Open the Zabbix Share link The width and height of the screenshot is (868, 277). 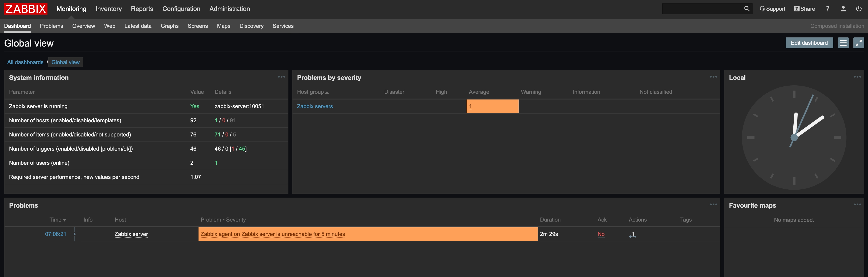coord(804,9)
